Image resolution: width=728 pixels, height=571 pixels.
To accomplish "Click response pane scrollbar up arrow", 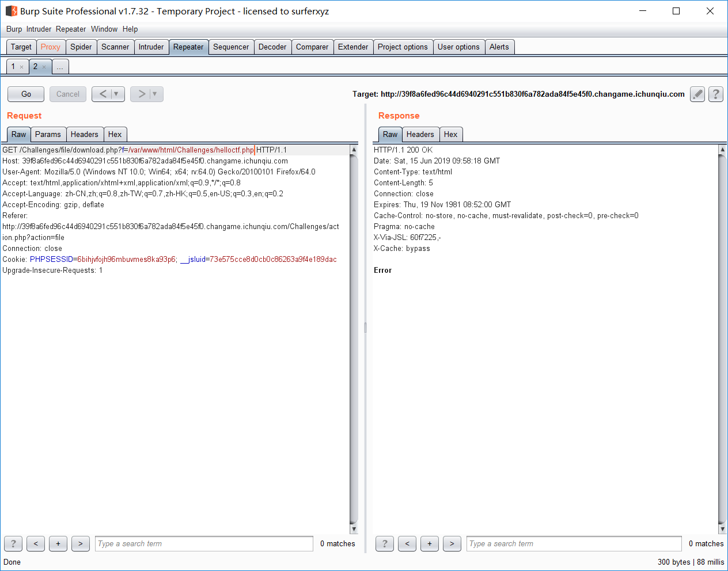I will [x=722, y=149].
